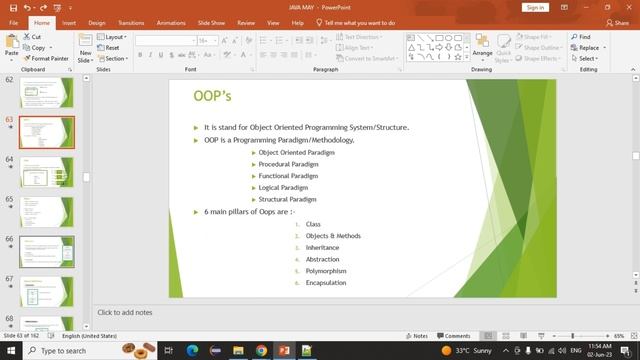Collapse the ribbon

pos(633,70)
